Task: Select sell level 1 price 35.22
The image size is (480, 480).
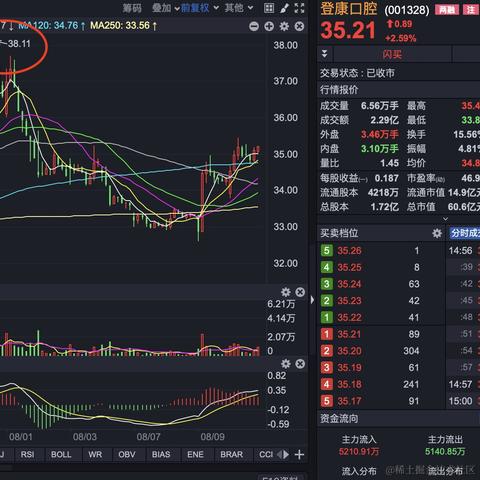Action: click(349, 317)
